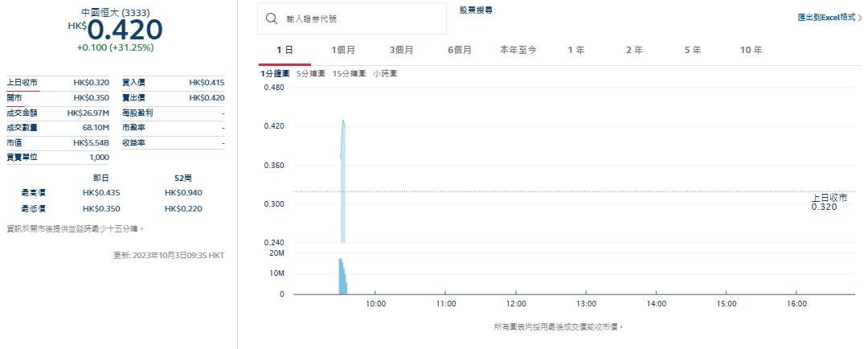Screen dimensions: 868x349
Task: Click the update timestamp text
Action: [169, 256]
